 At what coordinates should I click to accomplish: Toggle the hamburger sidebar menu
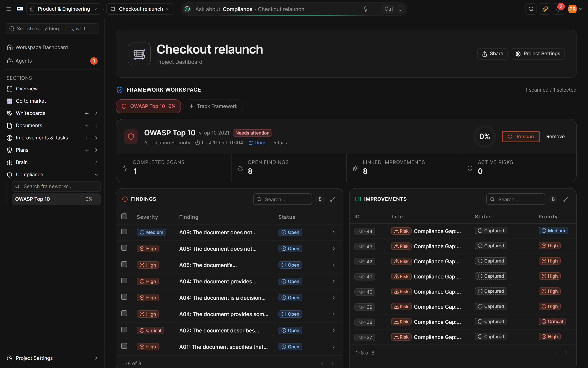point(9,9)
